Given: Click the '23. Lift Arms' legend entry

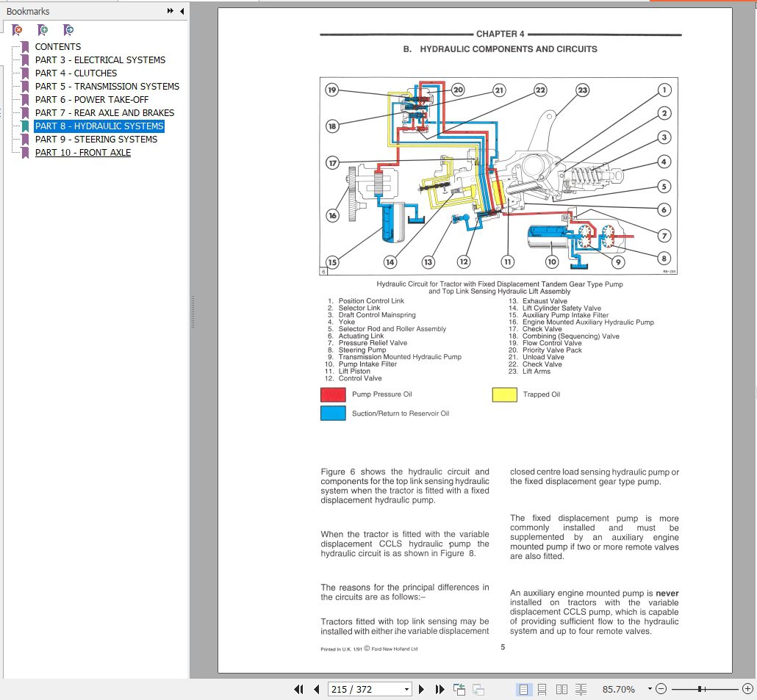Looking at the screenshot, I should 529,372.
